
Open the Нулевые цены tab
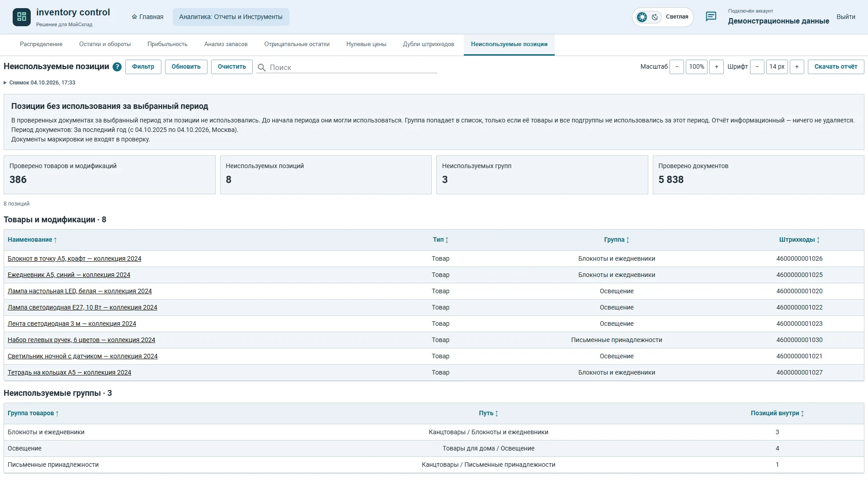click(x=366, y=44)
